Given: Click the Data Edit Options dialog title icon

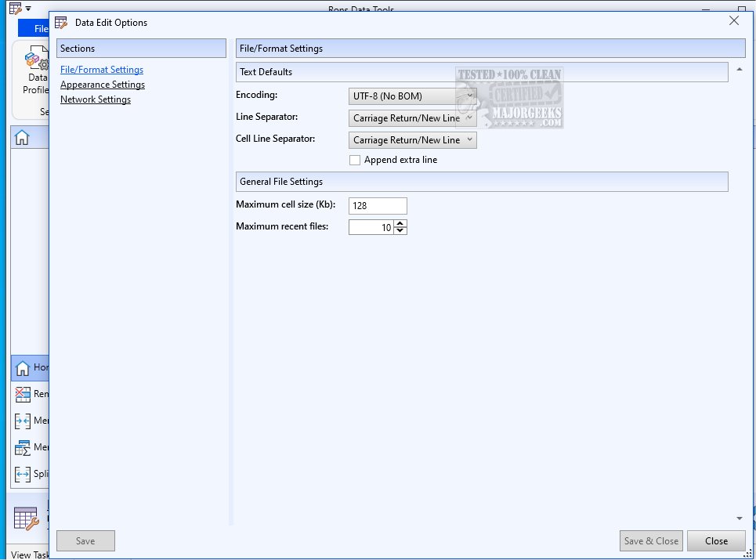Looking at the screenshot, I should pyautogui.click(x=61, y=23).
